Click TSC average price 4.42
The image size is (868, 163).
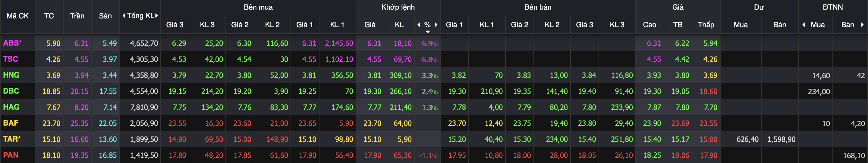click(x=682, y=59)
